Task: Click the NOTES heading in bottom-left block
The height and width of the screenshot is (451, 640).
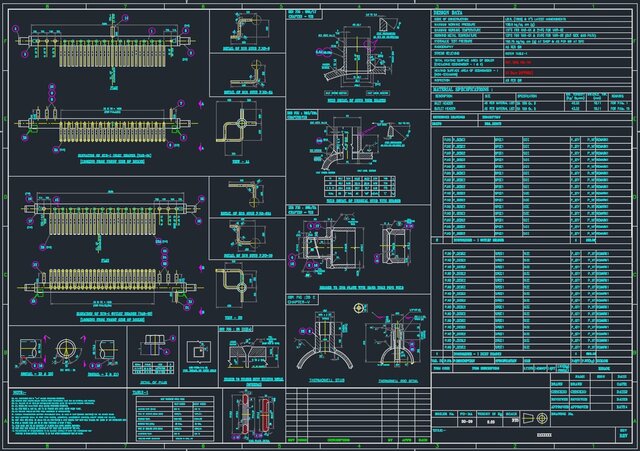Action: [x=20, y=392]
